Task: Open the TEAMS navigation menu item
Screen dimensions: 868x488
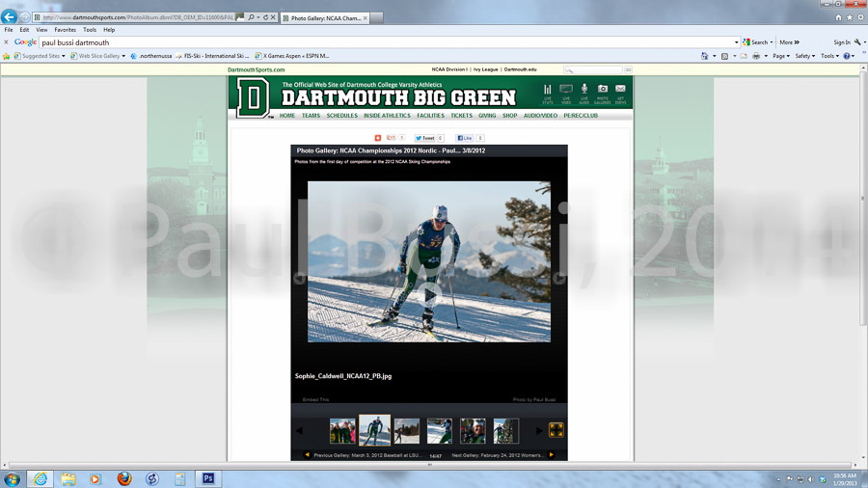Action: tap(311, 116)
